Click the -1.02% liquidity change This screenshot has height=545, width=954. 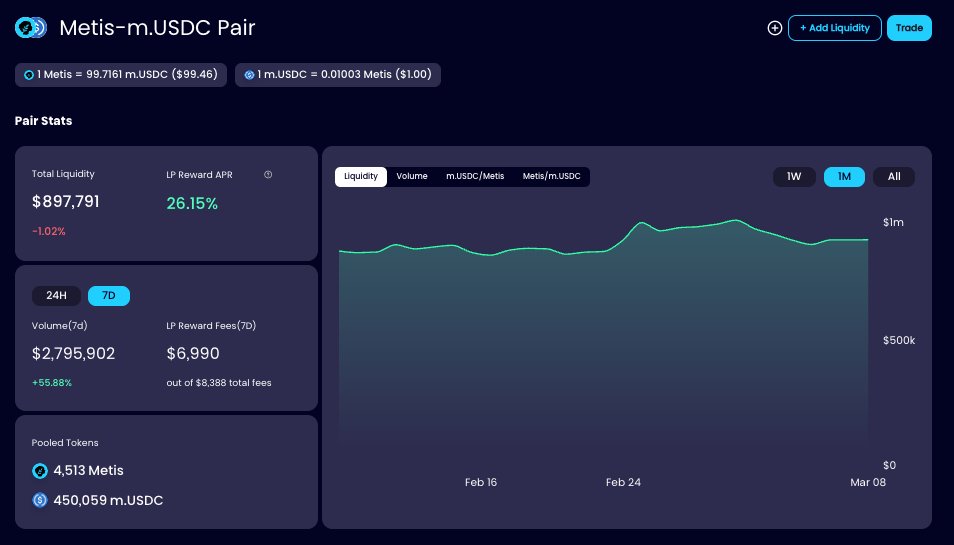coord(49,231)
